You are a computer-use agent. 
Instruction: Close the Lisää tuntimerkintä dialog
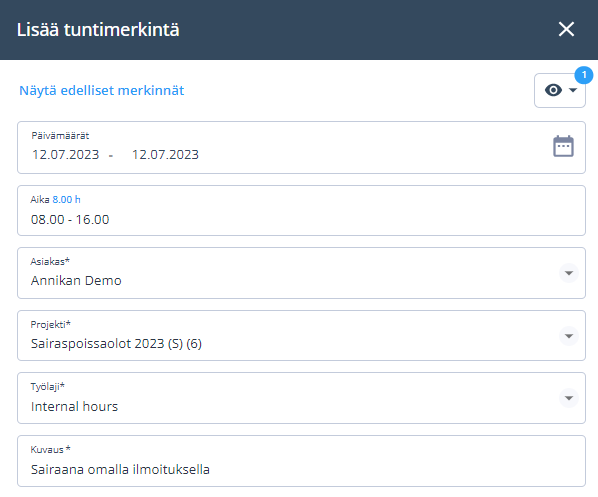tap(566, 29)
